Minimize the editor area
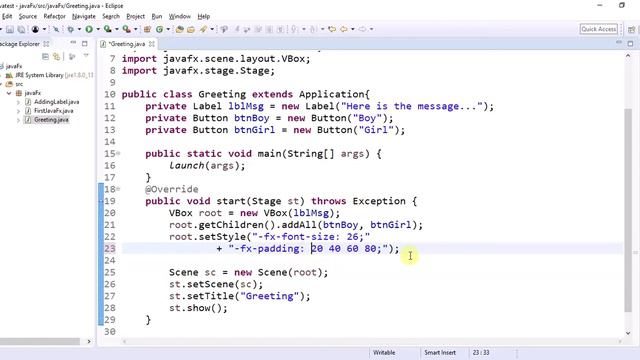This screenshot has height=360, width=640. pos(619,42)
